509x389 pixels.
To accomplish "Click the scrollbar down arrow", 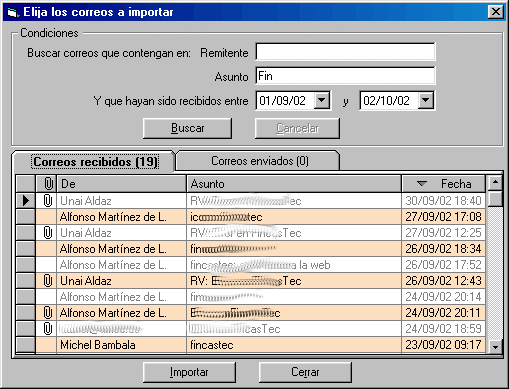I will 495,347.
